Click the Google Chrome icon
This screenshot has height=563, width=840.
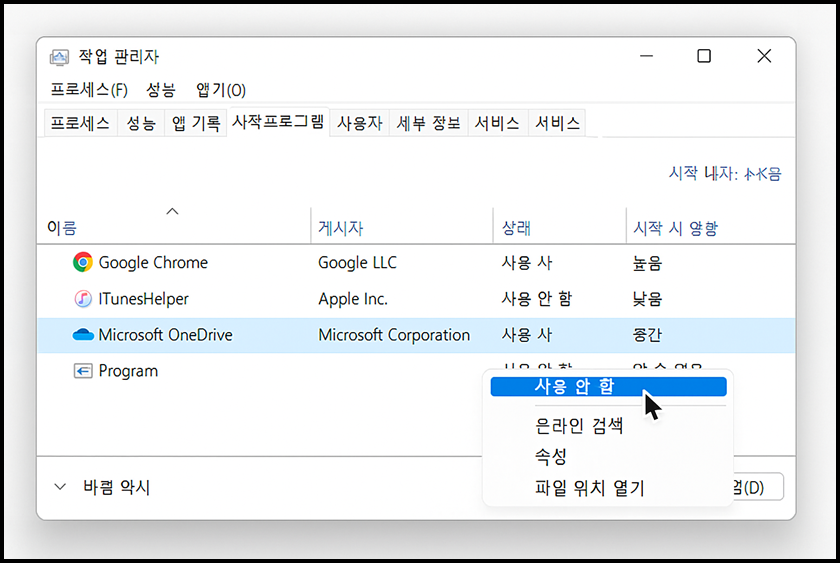[82, 262]
